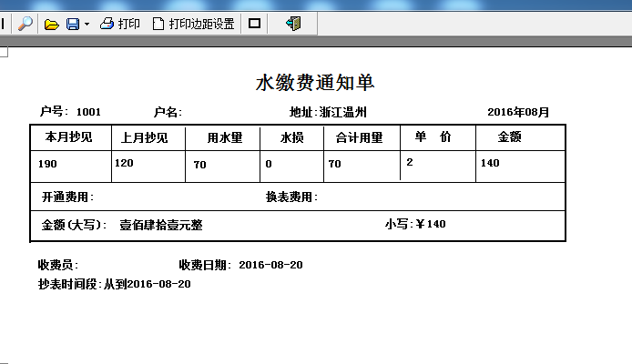Click the rectangle full-page view icon
This screenshot has height=364, width=632.
click(254, 24)
